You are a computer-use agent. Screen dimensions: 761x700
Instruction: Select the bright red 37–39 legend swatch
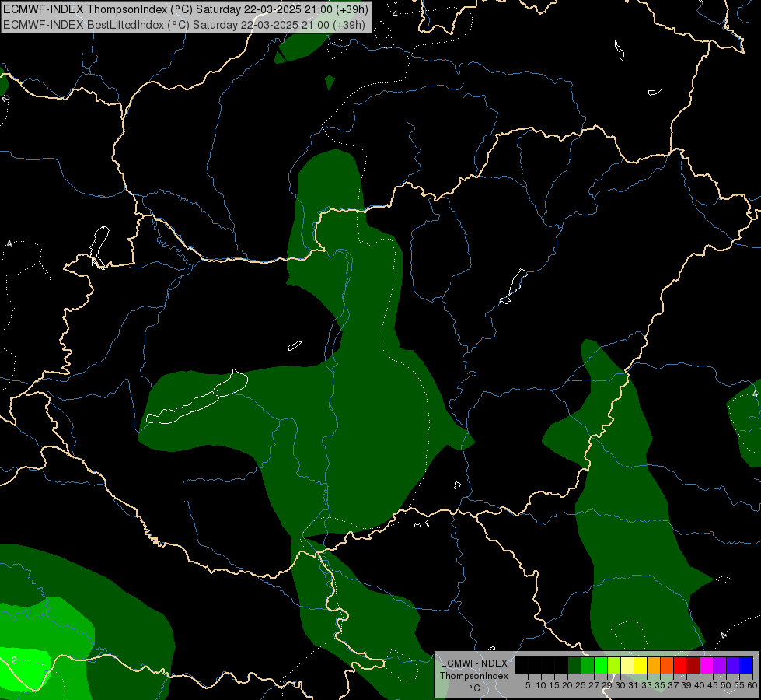point(680,665)
